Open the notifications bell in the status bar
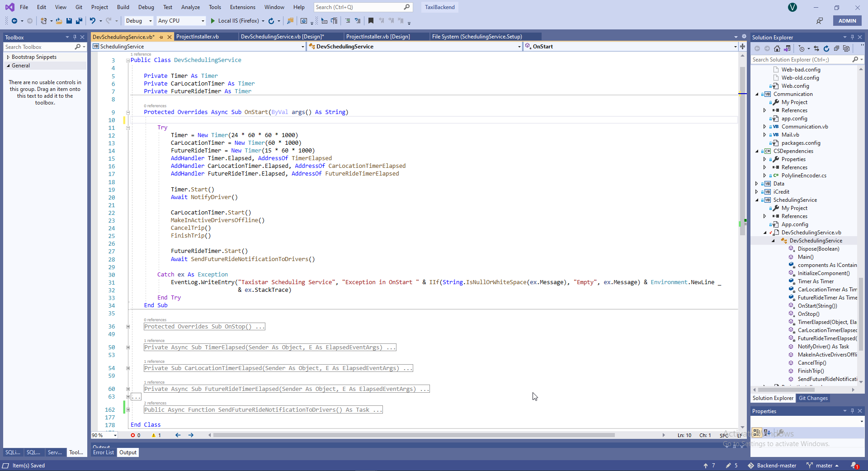868x471 pixels. [854, 466]
